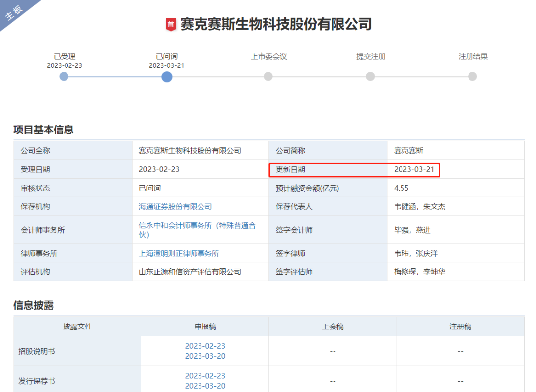Open 发行保荐书 2023-03-20 filing link

coord(205,386)
